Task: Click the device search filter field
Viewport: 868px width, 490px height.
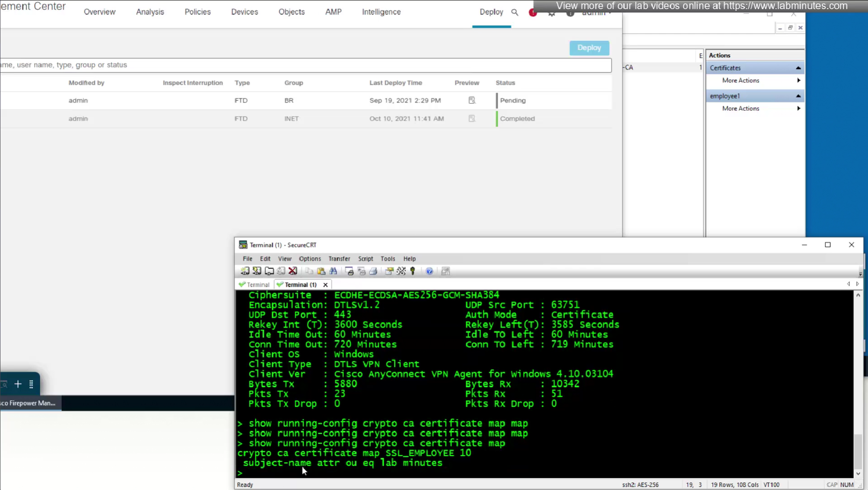Action: [302, 65]
